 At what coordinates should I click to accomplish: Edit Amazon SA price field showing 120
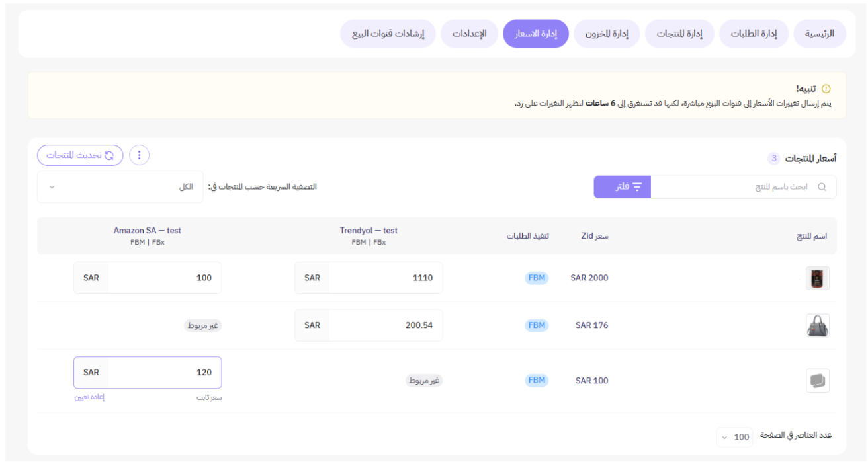tap(148, 373)
